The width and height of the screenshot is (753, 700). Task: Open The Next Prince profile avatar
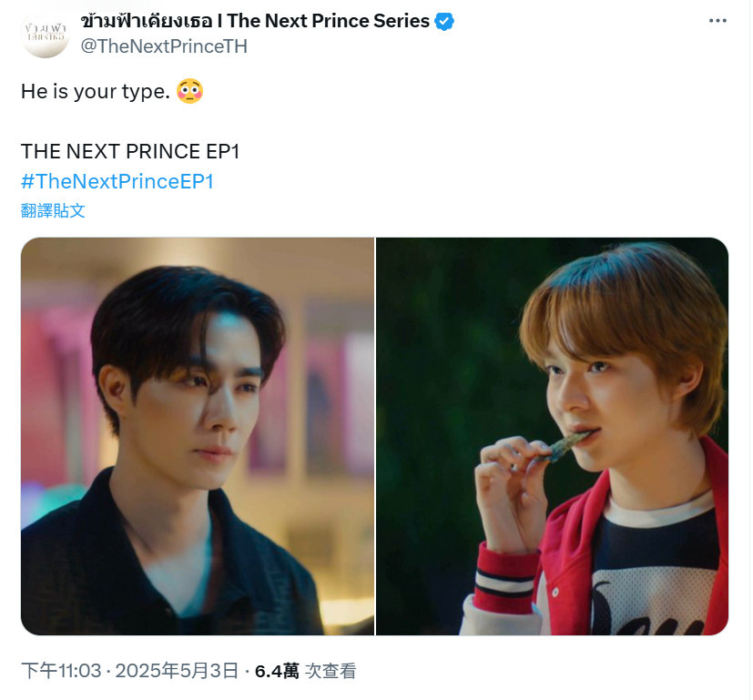[46, 34]
